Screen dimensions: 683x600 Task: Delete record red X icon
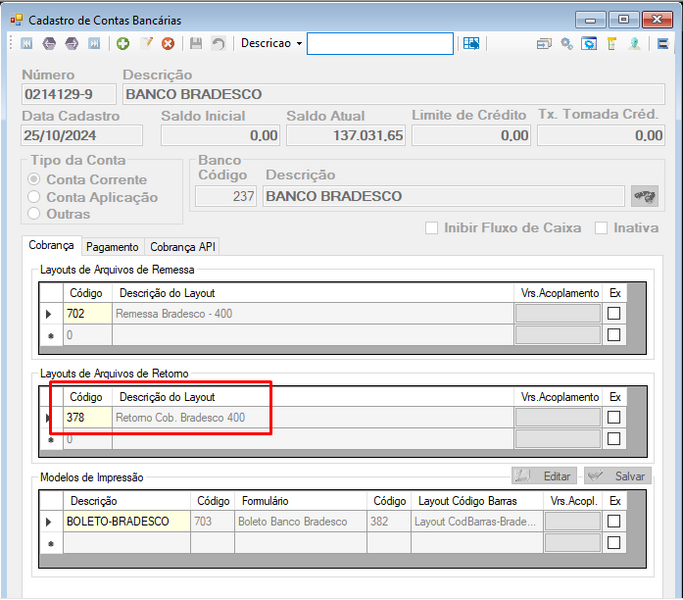coord(168,44)
